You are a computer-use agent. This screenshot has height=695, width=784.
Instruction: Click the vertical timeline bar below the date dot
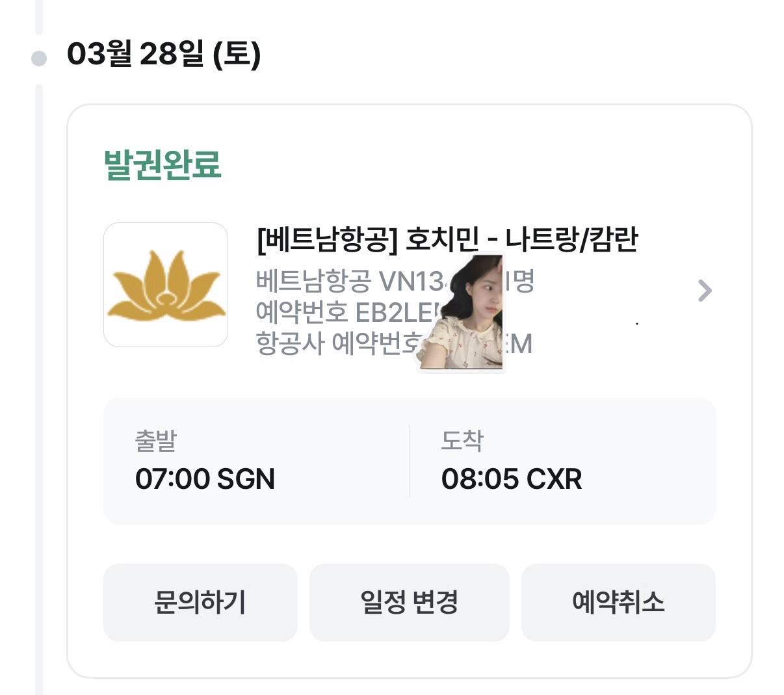(39, 390)
